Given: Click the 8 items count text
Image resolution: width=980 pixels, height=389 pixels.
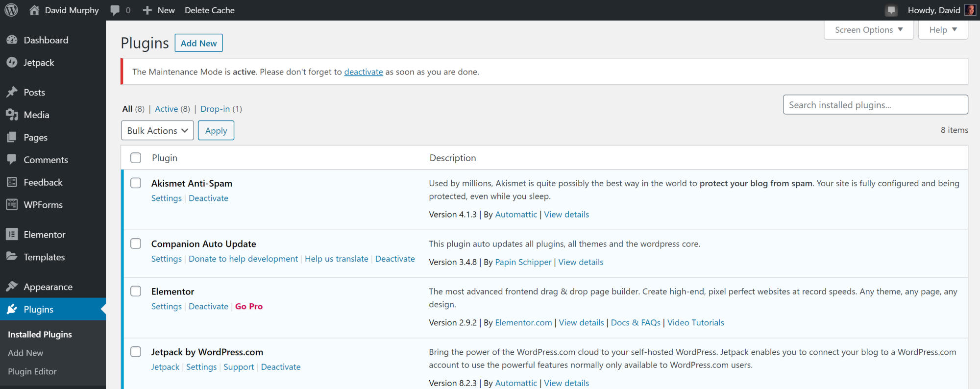Looking at the screenshot, I should click(x=954, y=130).
